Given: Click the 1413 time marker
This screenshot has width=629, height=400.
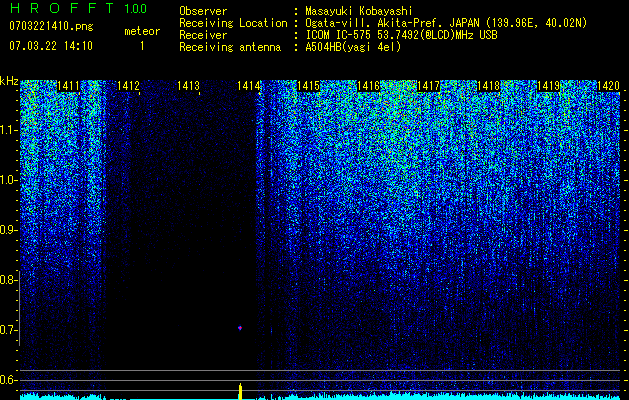Looking at the screenshot, I should (188, 86).
